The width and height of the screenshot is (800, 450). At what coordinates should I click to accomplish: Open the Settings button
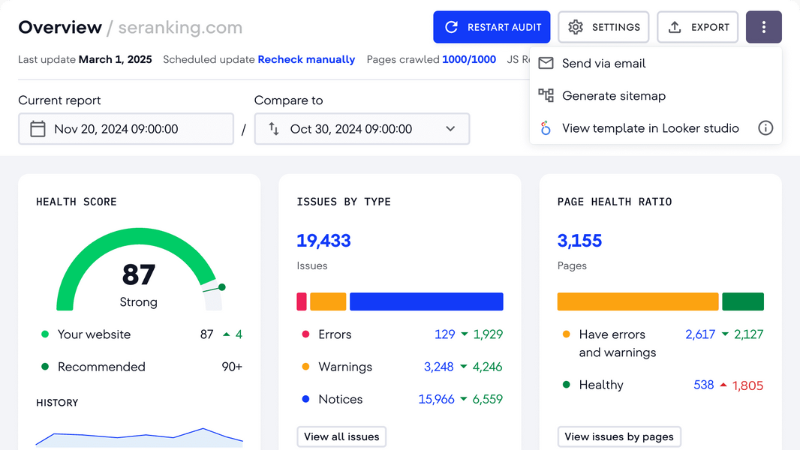pyautogui.click(x=603, y=27)
